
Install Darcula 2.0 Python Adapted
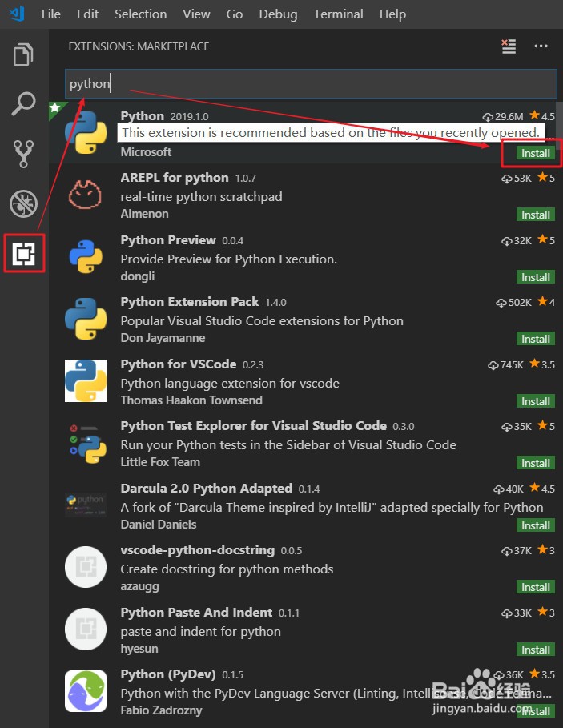pyautogui.click(x=536, y=525)
